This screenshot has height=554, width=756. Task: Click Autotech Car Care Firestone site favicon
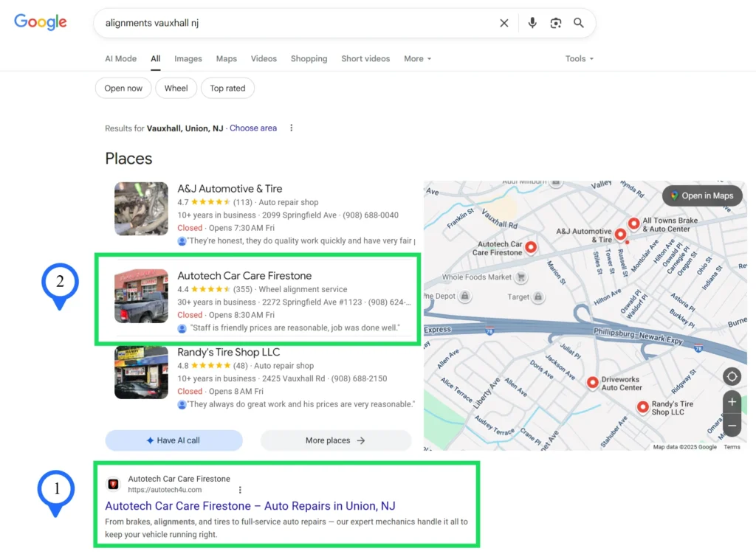(x=113, y=484)
